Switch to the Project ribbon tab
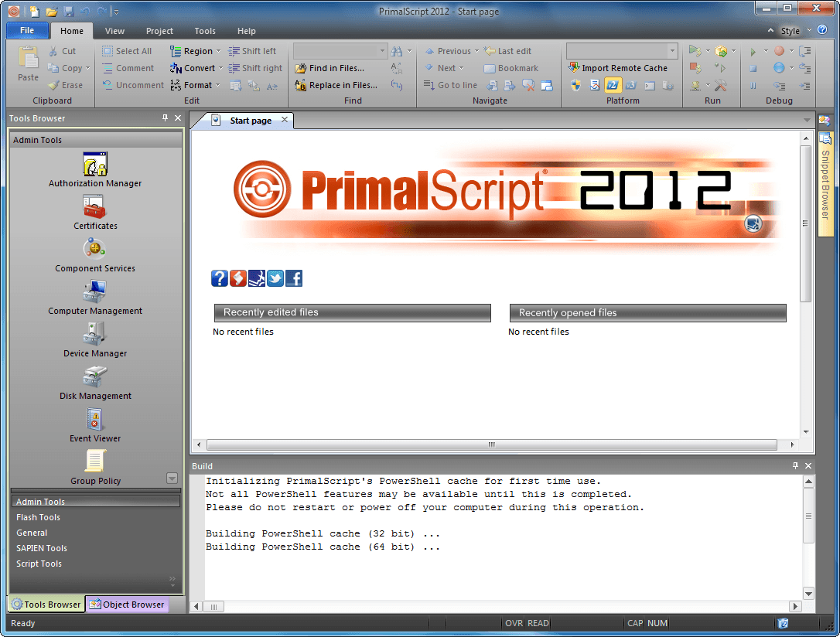This screenshot has height=637, width=840. click(x=159, y=31)
